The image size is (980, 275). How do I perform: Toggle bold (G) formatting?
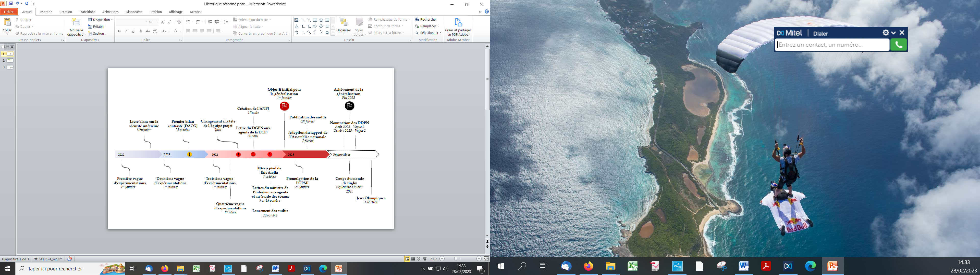pos(119,31)
